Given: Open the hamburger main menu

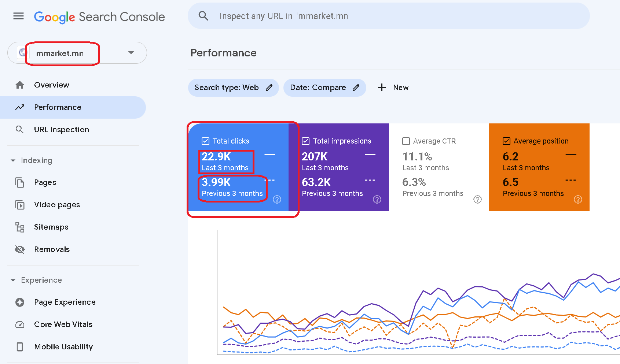Looking at the screenshot, I should coord(18,16).
